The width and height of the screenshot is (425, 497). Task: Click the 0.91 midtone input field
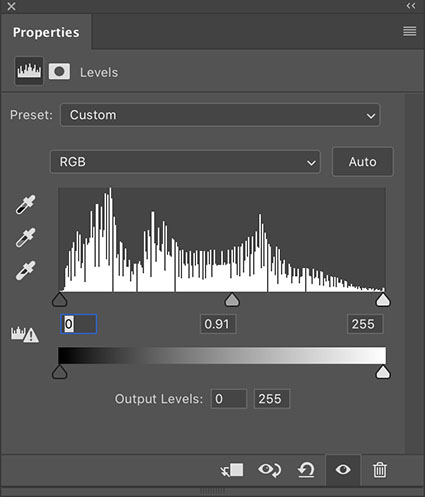[218, 324]
